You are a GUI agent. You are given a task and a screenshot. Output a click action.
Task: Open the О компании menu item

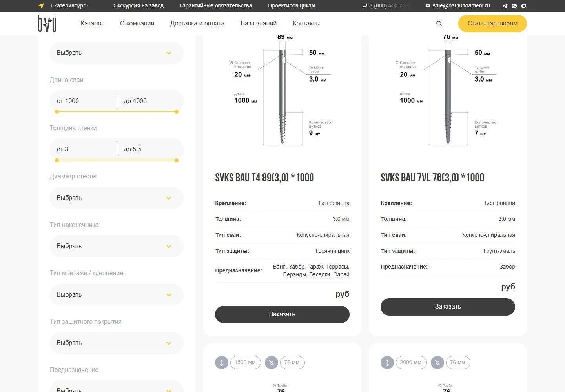coord(137,24)
